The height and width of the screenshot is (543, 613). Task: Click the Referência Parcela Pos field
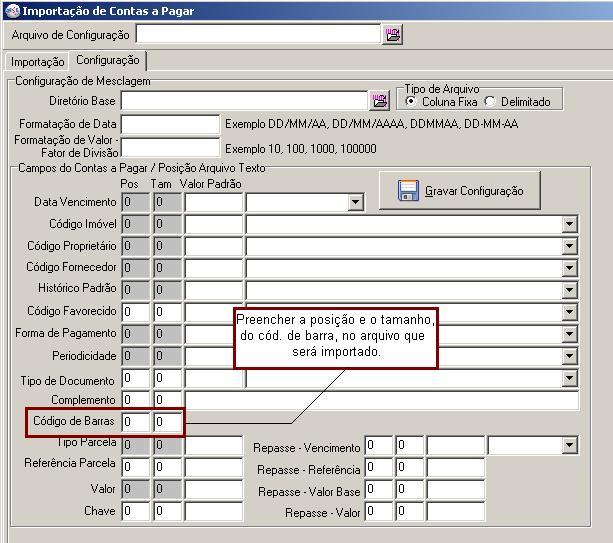(136, 467)
